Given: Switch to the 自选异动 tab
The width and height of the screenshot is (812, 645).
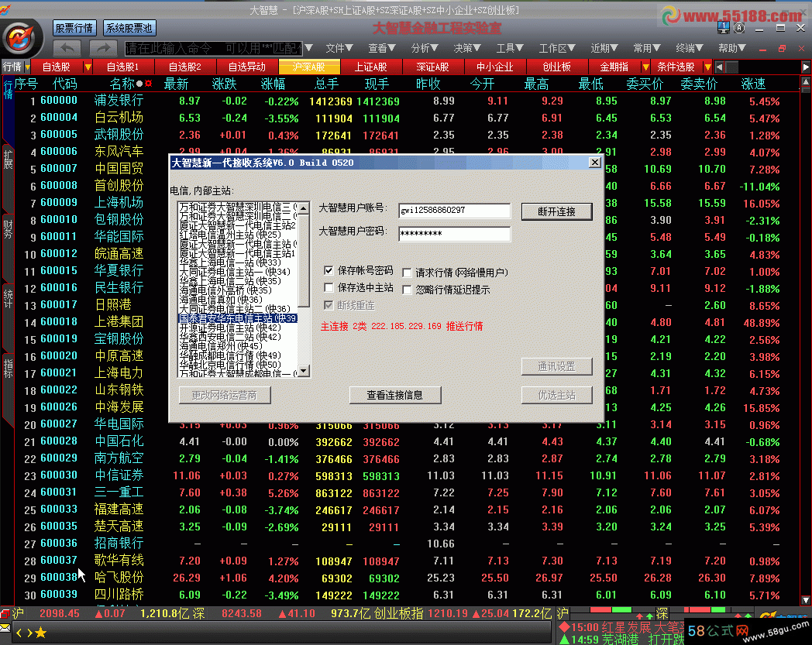Looking at the screenshot, I should pos(247,67).
